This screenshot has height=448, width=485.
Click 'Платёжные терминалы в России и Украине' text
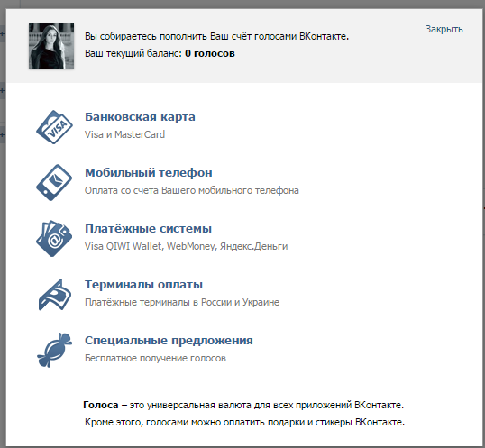click(182, 302)
